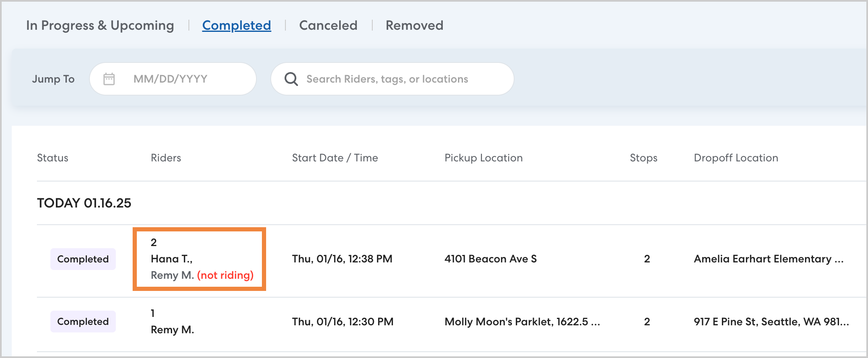The width and height of the screenshot is (868, 358).
Task: Open the In Progress & Upcoming tab
Action: [100, 26]
